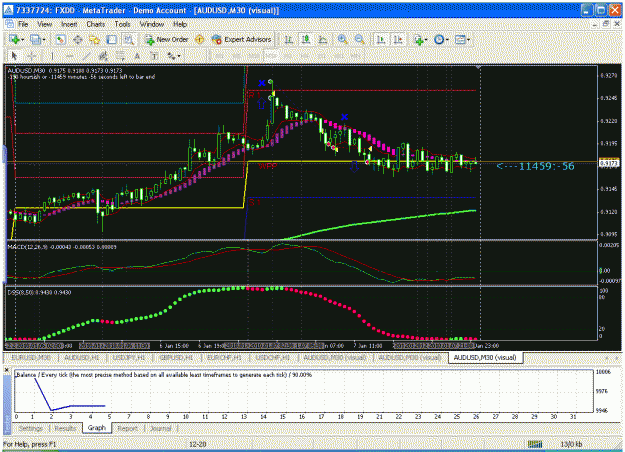Show the Market Watch window icon
Screen dimensions: 625x452
coord(61,39)
